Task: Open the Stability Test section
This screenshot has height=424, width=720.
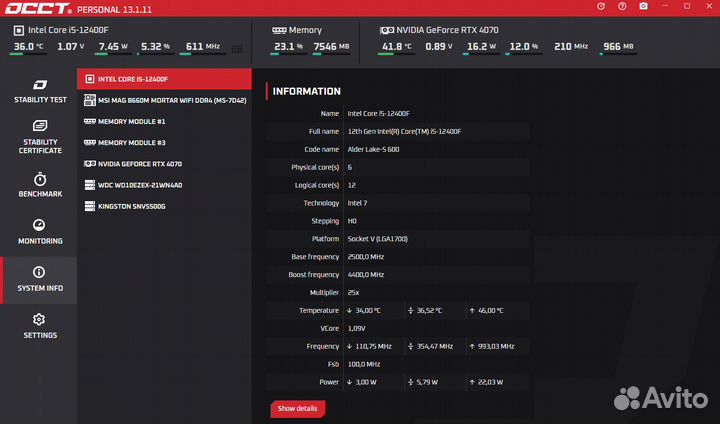Action: [x=39, y=91]
